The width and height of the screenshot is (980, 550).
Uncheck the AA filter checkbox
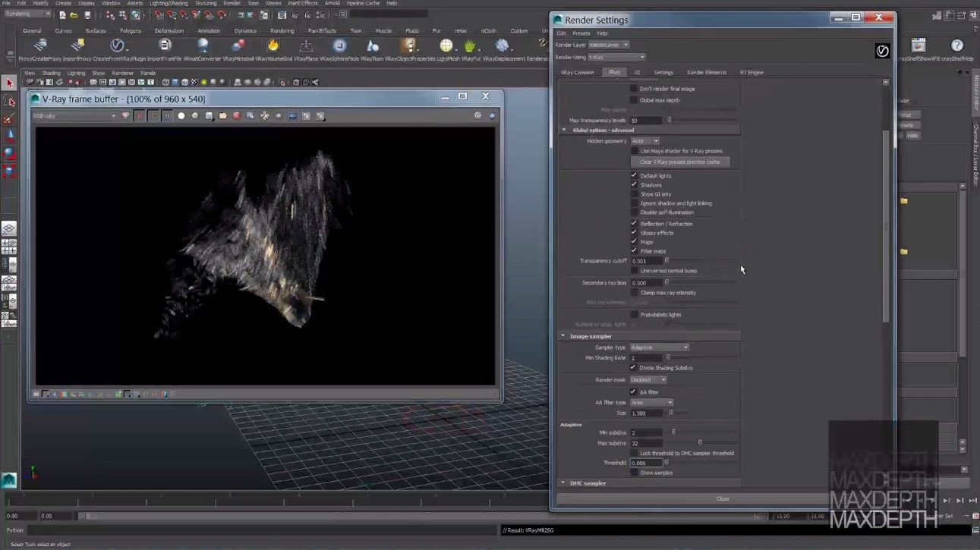[x=634, y=392]
